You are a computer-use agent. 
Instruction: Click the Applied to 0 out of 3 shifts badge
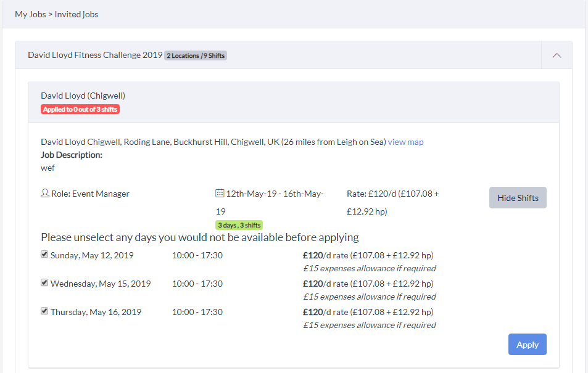(x=80, y=110)
